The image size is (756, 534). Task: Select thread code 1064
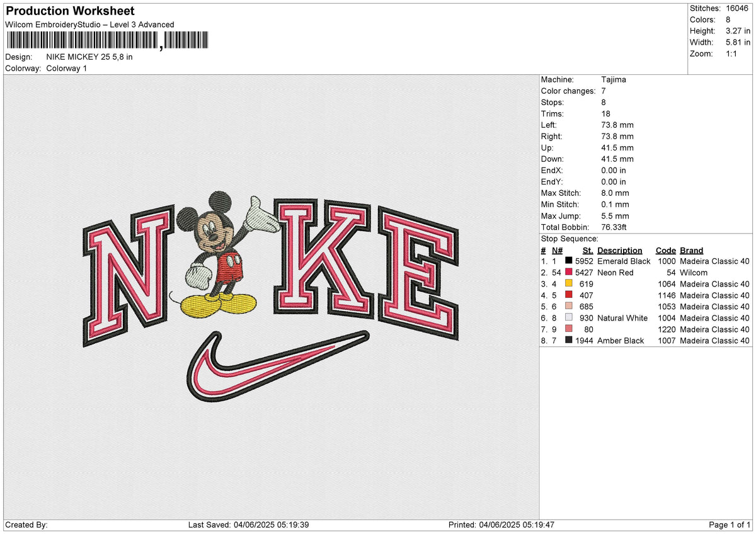pos(667,284)
